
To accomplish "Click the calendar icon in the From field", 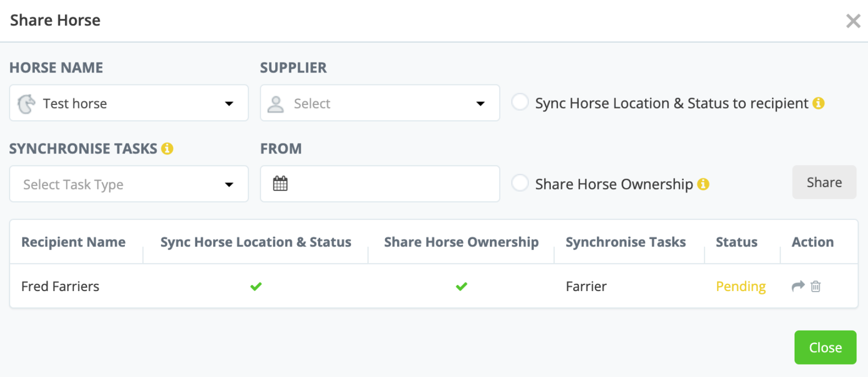I will coord(280,184).
